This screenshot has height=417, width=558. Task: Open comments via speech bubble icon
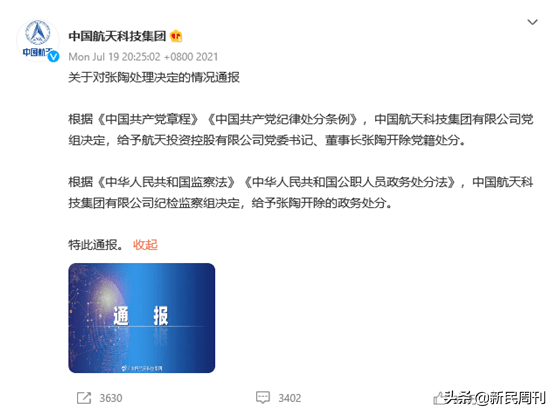[x=263, y=397]
